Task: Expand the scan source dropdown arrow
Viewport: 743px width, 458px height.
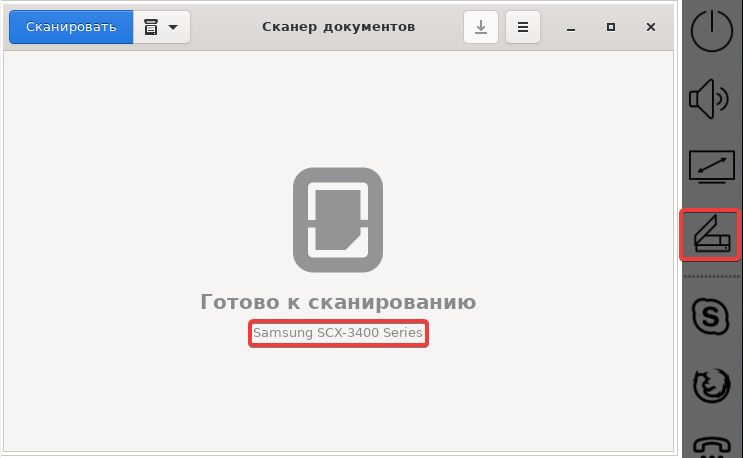Action: 174,28
